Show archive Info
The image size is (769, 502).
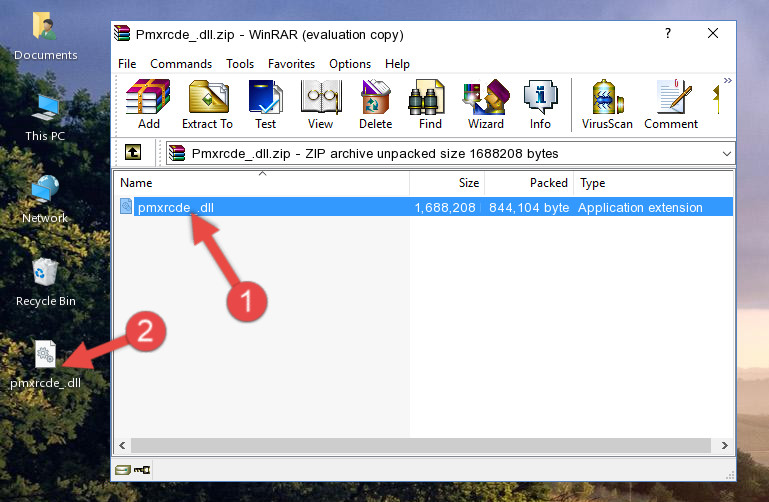540,104
